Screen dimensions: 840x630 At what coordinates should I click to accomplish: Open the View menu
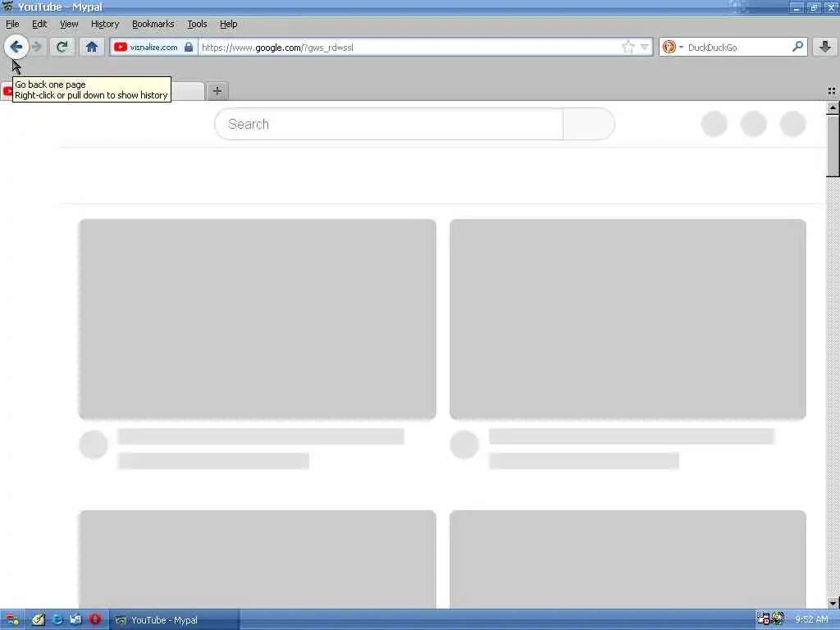[69, 24]
